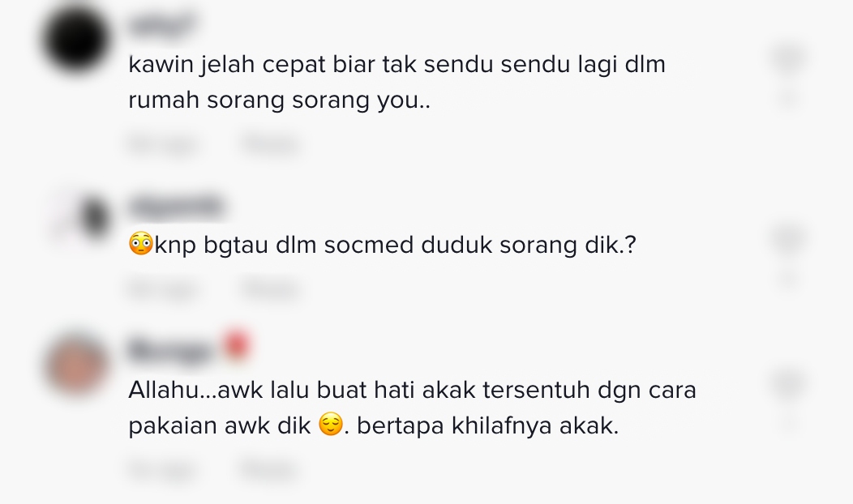Click the timestamp below 'bertapa khilafnya akak' comment

pos(163,470)
